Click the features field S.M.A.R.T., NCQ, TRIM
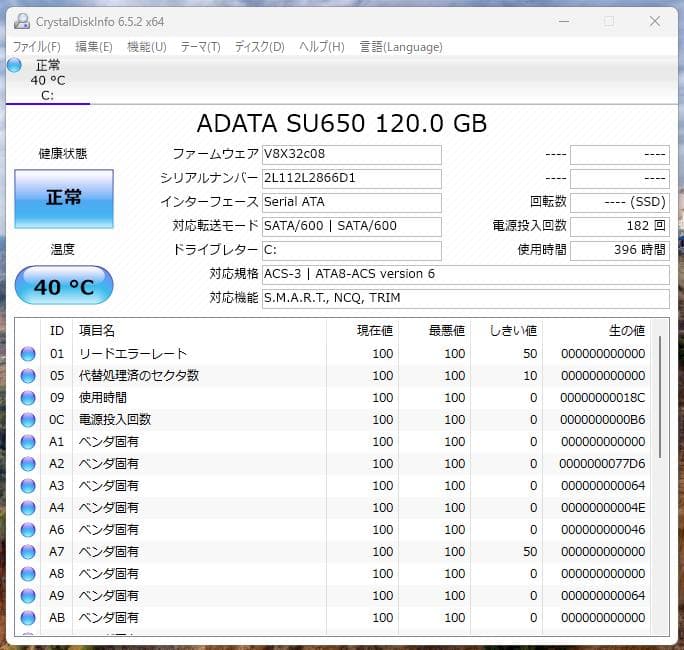The height and width of the screenshot is (650, 684). (465, 299)
